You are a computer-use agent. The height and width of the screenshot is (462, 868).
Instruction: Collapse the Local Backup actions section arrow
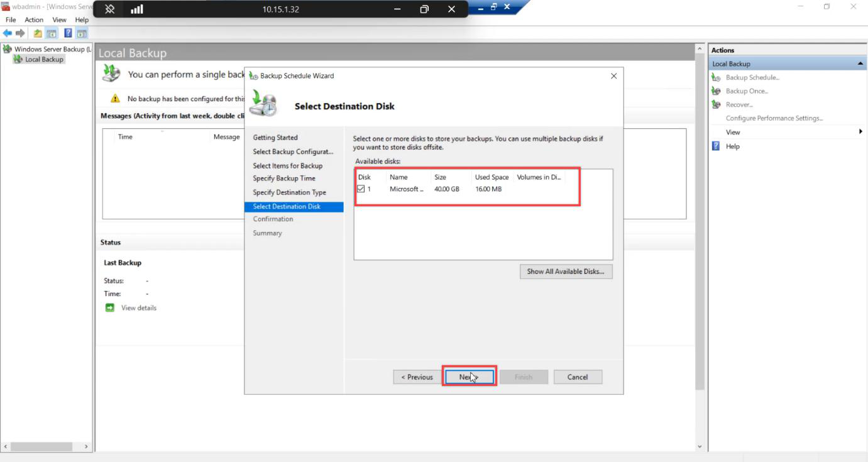point(860,63)
